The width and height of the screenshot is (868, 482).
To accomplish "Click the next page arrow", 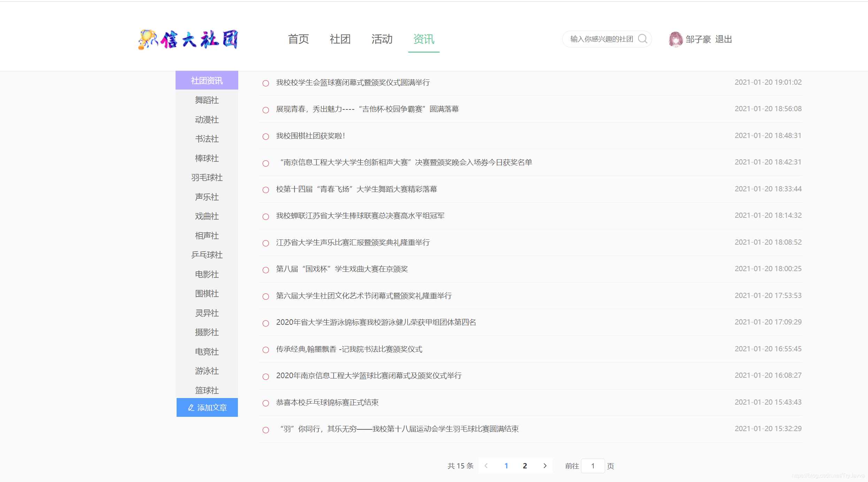I will pos(545,466).
